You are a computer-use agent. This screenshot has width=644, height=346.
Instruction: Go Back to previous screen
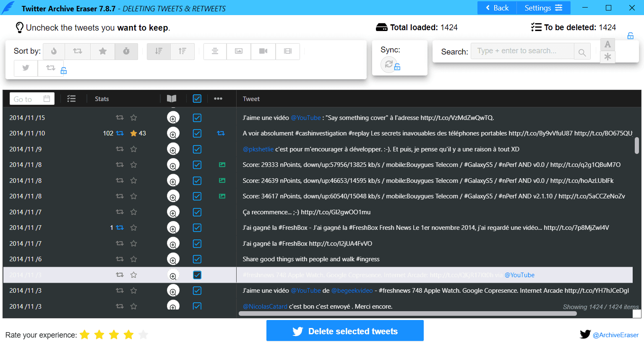[x=497, y=8]
